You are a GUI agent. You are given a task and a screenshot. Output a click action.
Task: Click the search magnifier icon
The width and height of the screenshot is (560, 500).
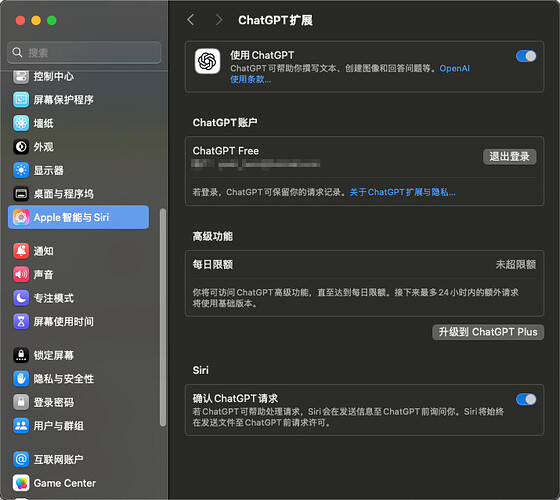[x=17, y=52]
